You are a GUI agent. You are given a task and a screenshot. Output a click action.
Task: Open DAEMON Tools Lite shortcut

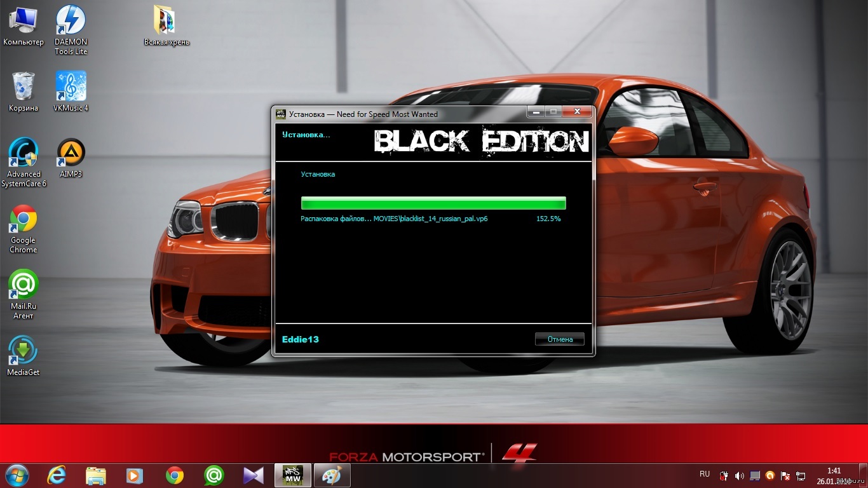71,30
